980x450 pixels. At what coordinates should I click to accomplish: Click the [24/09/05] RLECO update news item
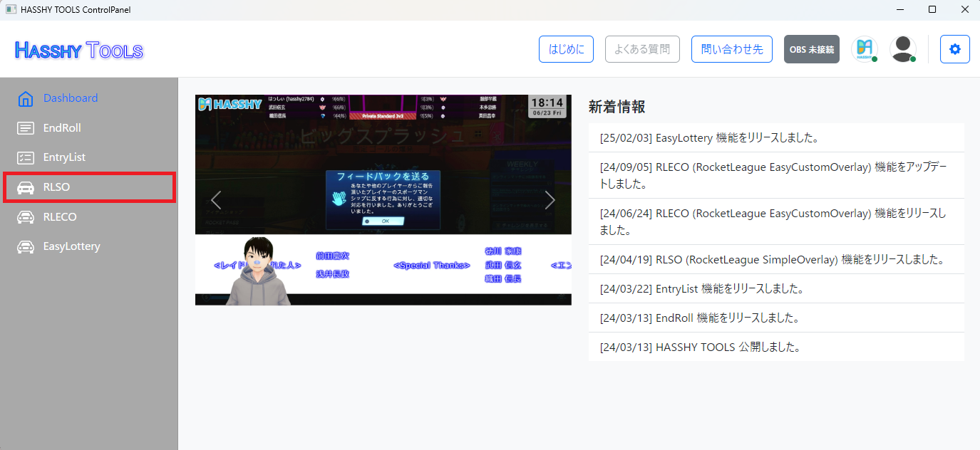(776, 175)
